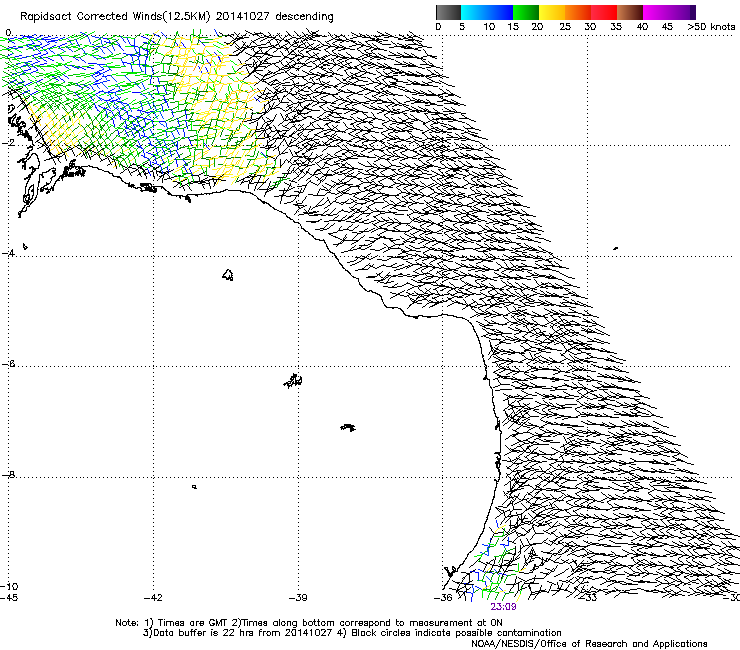Click the purple '23:09' pass time label

(503, 607)
